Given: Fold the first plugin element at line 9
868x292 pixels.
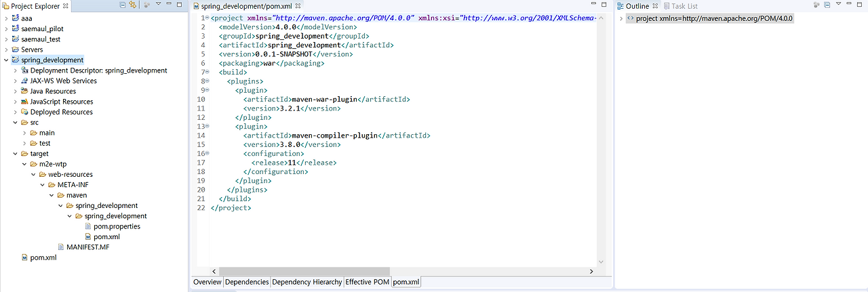Looking at the screenshot, I should pyautogui.click(x=207, y=90).
